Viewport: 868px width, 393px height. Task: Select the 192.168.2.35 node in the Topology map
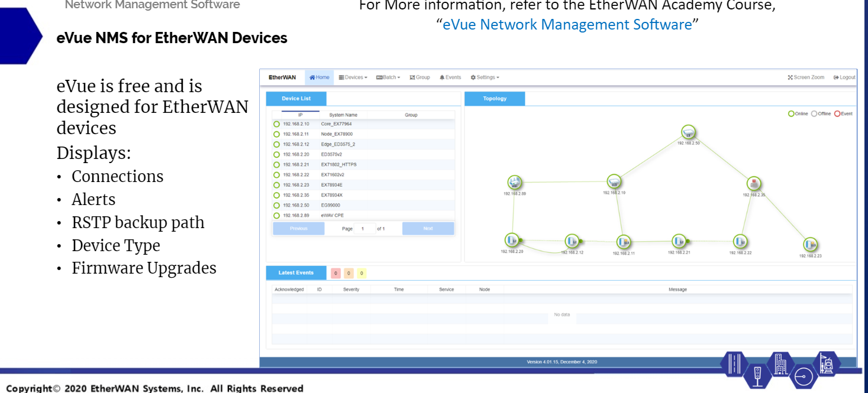[753, 184]
